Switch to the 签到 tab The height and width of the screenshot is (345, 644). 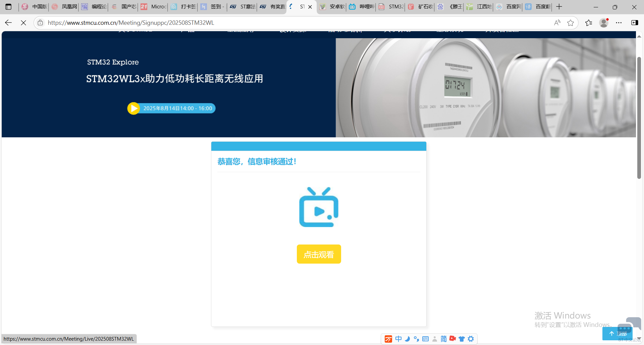pos(212,7)
